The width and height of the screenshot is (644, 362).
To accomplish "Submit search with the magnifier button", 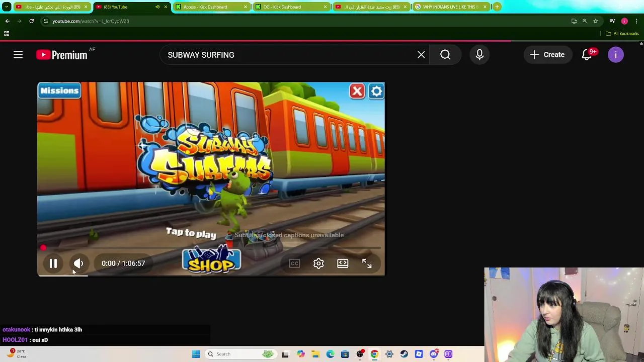I will click(445, 55).
